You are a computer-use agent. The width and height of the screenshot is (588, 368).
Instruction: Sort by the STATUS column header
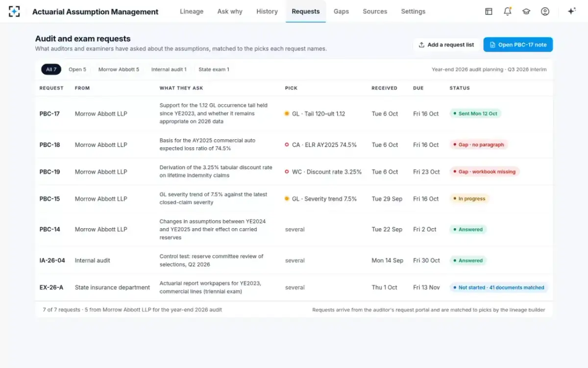460,88
